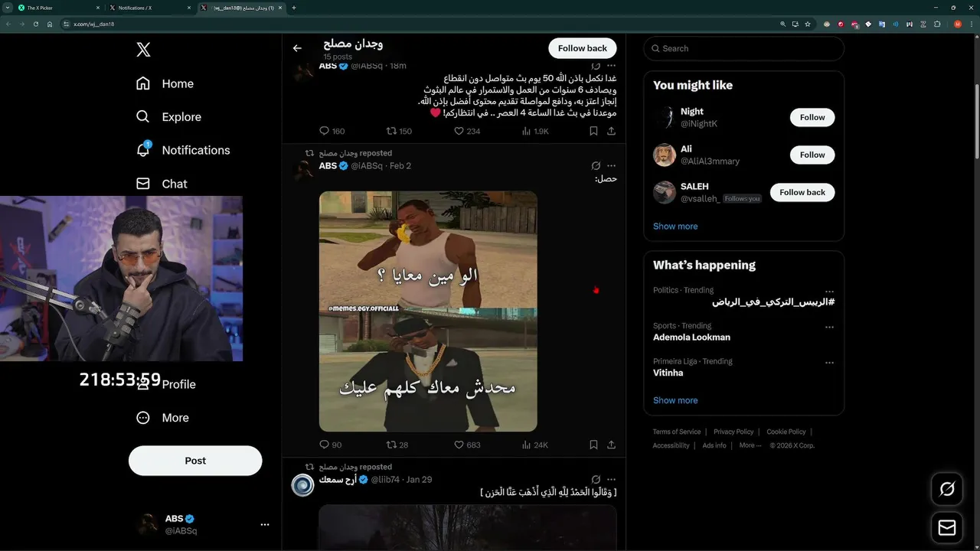The width and height of the screenshot is (980, 551).
Task: Show more trending topics
Action: [675, 400]
